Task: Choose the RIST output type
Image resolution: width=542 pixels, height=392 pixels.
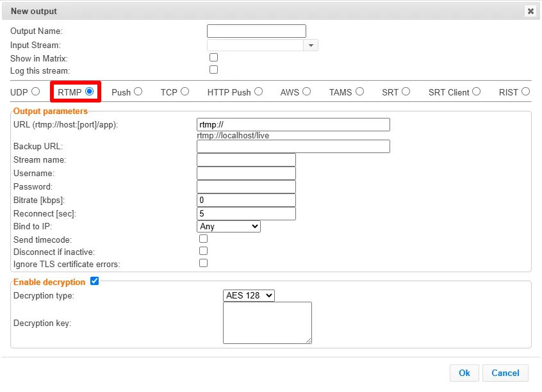Action: (526, 92)
